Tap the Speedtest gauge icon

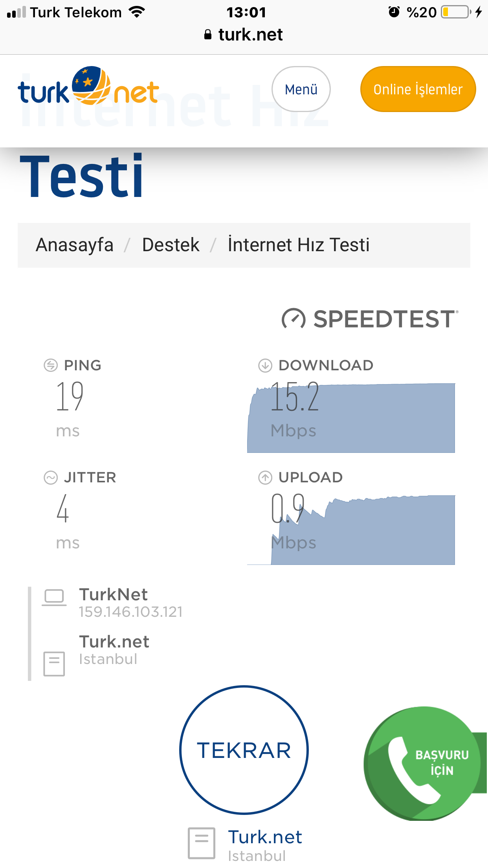[294, 319]
